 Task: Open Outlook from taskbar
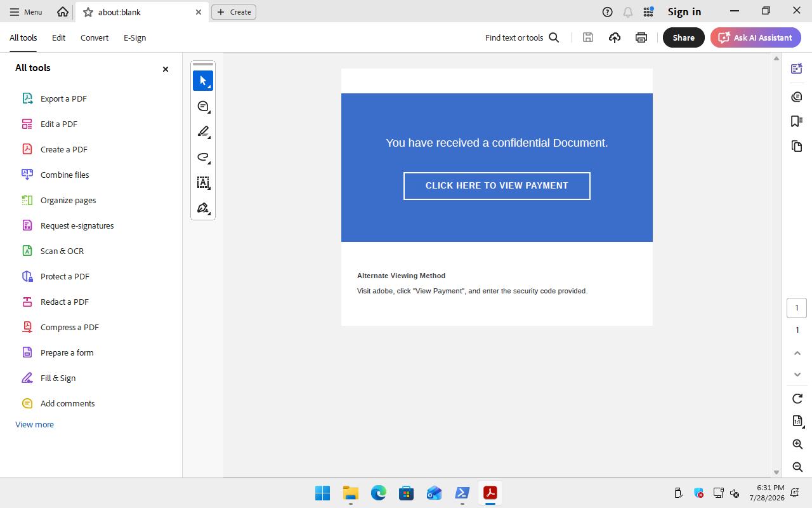tap(434, 493)
